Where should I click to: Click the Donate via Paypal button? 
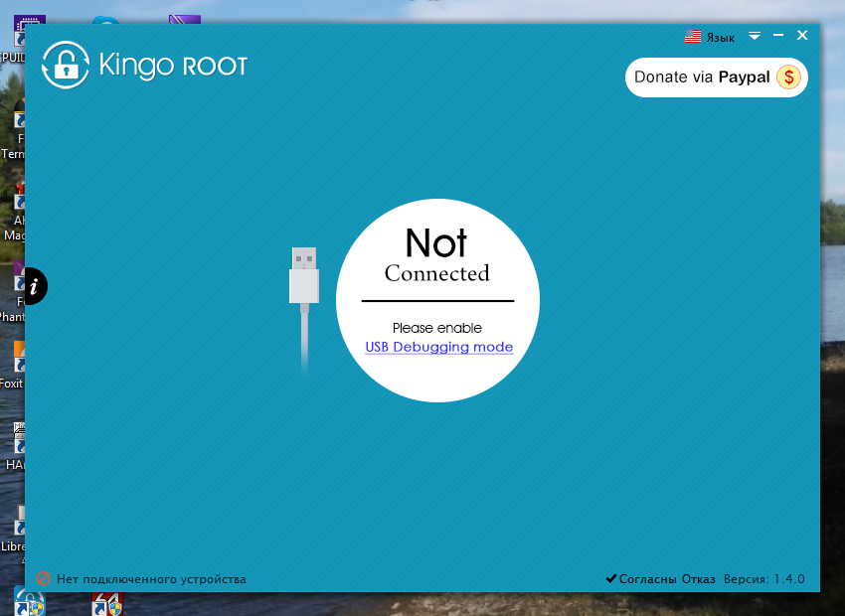click(716, 77)
